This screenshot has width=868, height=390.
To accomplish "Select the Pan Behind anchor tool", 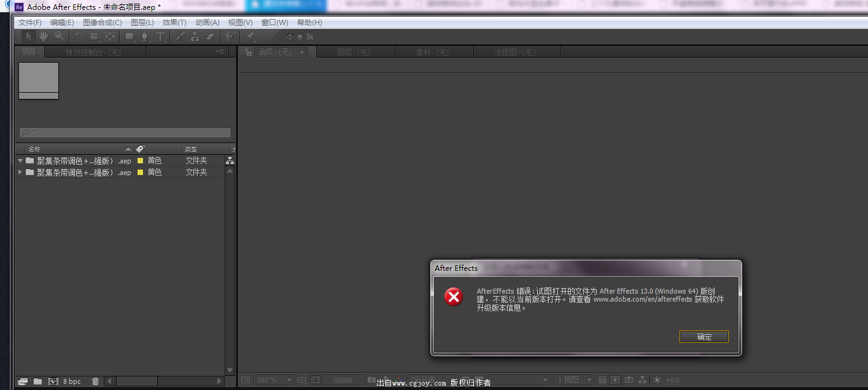I will (x=110, y=37).
